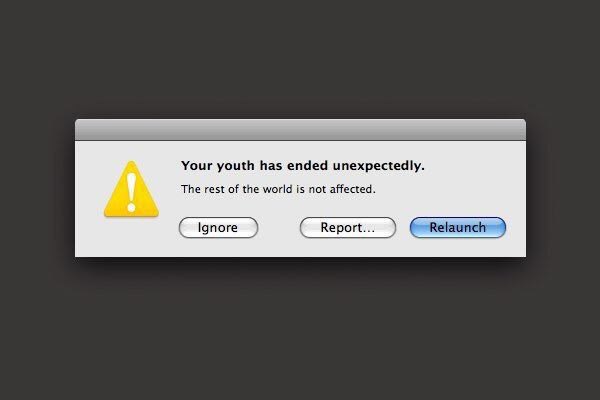Click the empty gap between Ignore and Report buttons
Image resolution: width=600 pixels, height=400 pixels.
click(279, 228)
